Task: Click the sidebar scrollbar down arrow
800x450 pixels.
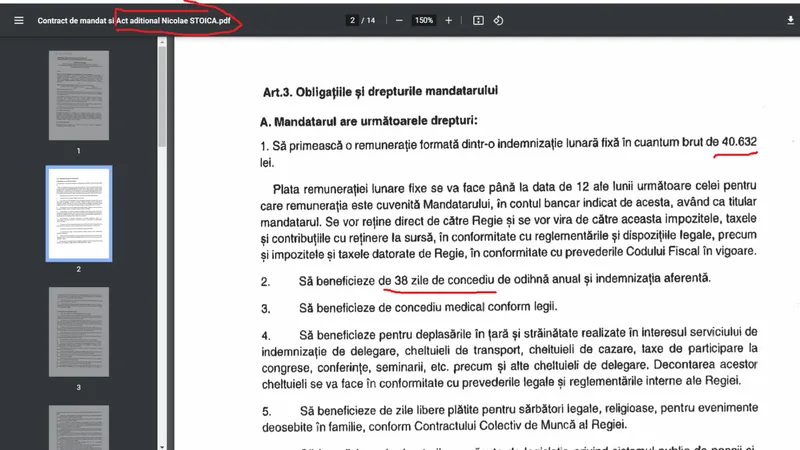Action: click(x=162, y=444)
